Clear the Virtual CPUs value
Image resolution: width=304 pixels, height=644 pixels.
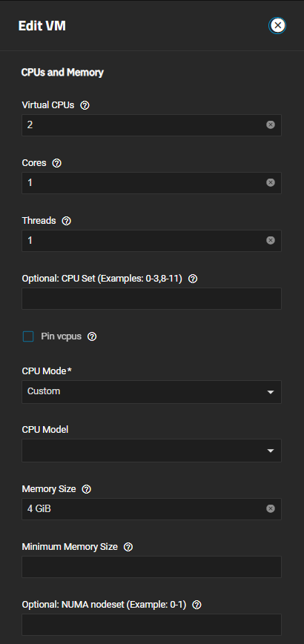(x=271, y=125)
